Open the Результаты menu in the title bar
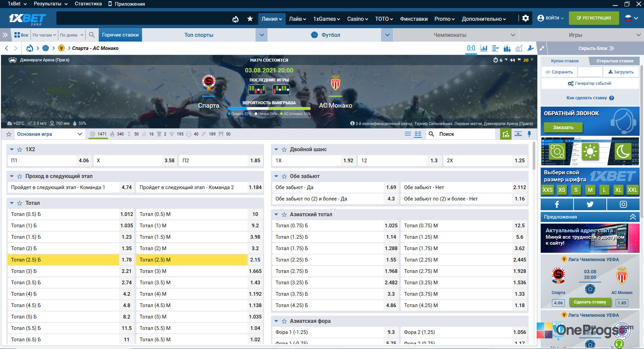Screen dimensions: 644x349 51,4
